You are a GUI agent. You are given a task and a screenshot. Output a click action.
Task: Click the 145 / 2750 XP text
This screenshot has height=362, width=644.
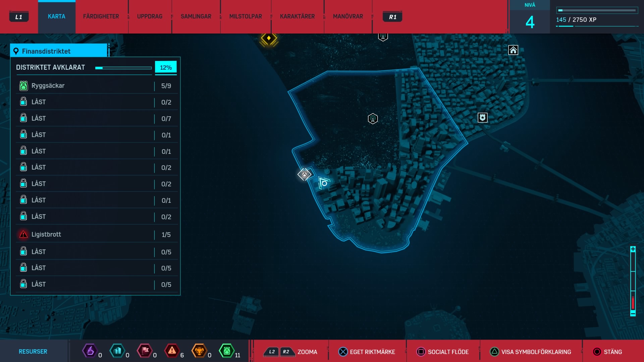(x=576, y=20)
